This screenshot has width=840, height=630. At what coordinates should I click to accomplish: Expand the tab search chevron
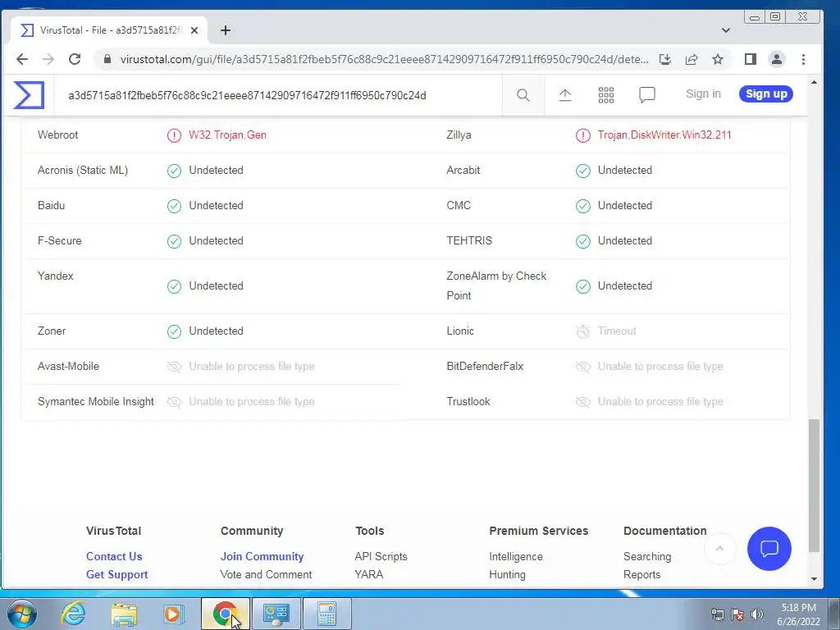pos(726,30)
